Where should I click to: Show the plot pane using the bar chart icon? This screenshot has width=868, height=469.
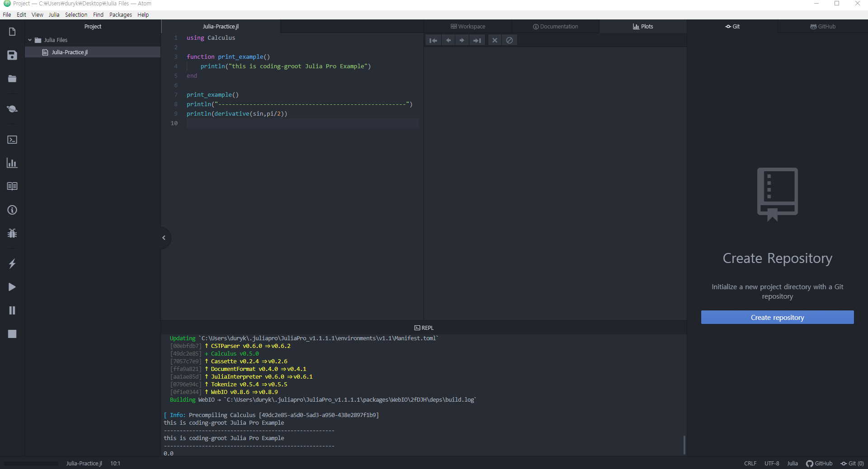12,163
